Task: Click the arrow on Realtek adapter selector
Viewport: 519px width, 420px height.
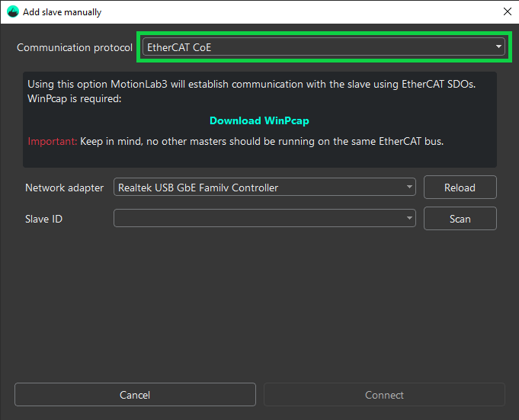Action: click(x=409, y=188)
